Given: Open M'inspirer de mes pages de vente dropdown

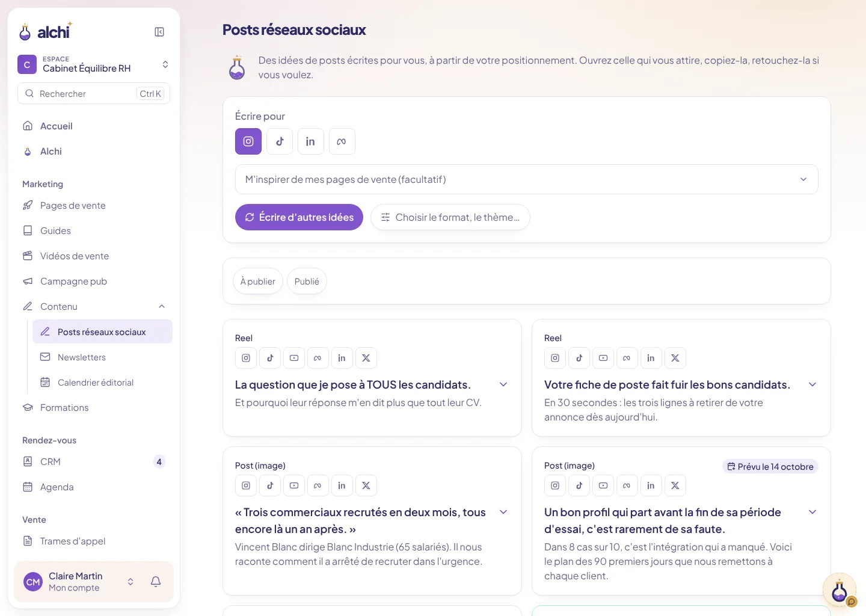Looking at the screenshot, I should (x=527, y=179).
